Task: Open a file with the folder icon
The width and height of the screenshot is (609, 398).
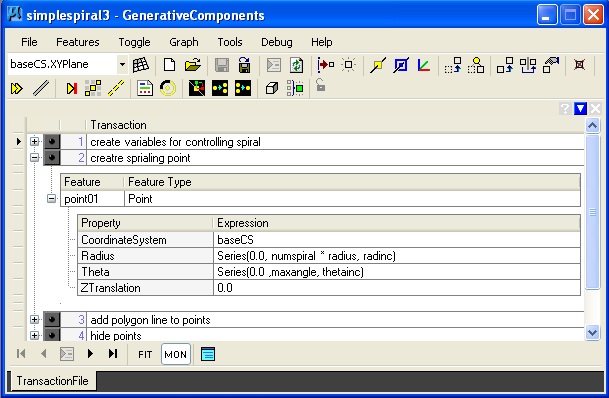Action: [193, 65]
